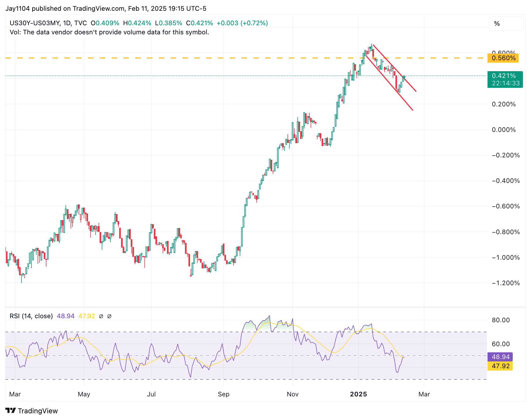
Task: Click the Sep time axis label
Action: (224, 394)
